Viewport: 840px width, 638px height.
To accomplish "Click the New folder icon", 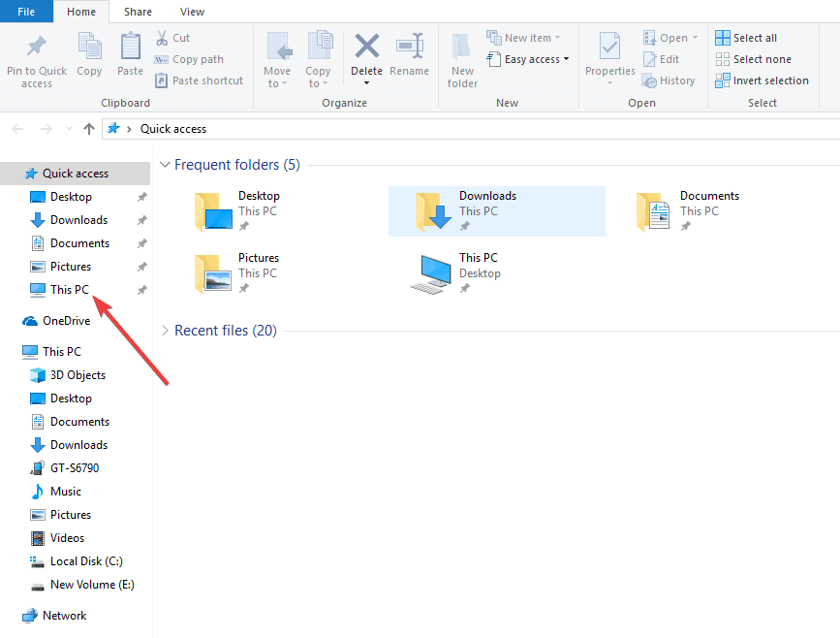I will (x=461, y=48).
